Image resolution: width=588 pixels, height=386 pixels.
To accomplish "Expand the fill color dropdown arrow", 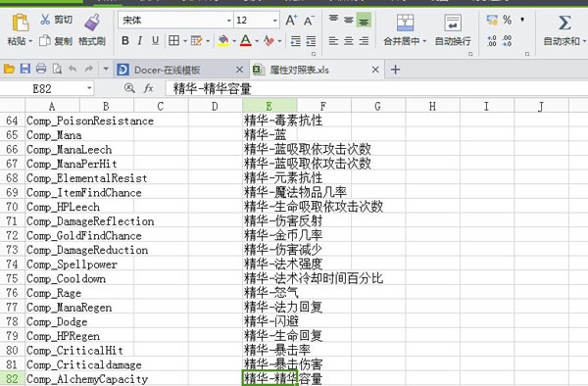I will [x=234, y=41].
